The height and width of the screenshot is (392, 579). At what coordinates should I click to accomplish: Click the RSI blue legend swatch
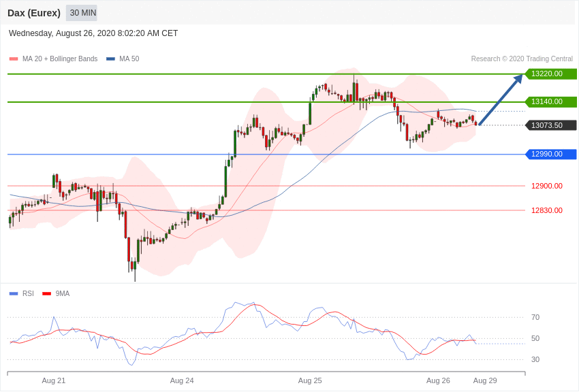coord(14,294)
